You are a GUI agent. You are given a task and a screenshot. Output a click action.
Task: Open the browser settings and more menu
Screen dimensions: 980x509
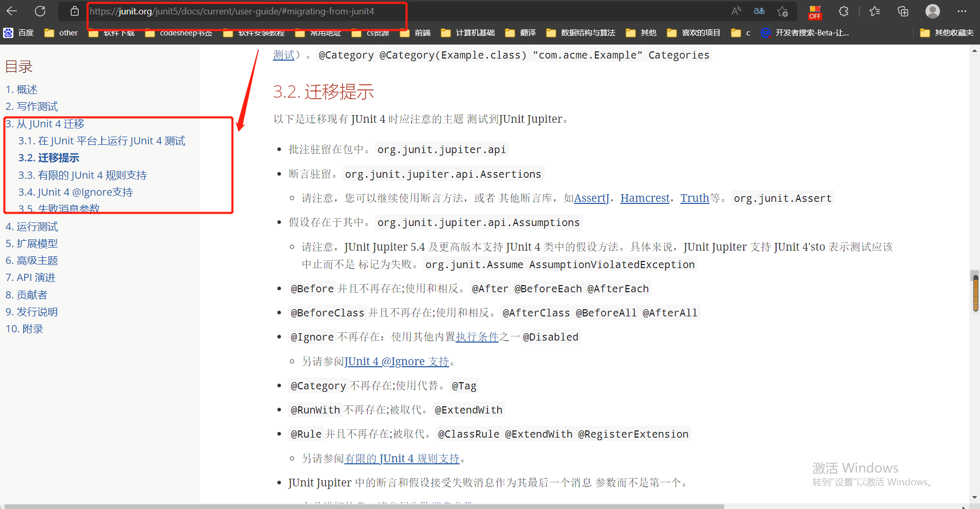pos(962,11)
